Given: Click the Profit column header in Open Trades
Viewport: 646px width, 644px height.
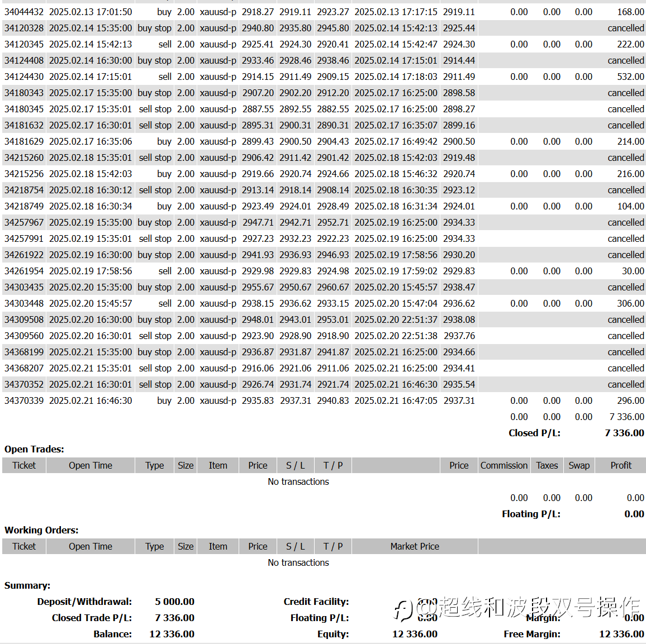Looking at the screenshot, I should click(620, 465).
